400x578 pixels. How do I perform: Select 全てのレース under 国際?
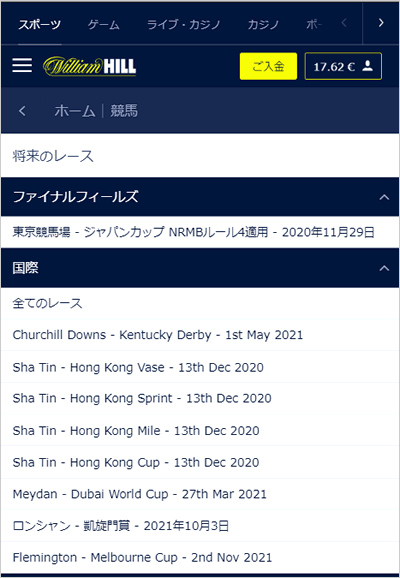pyautogui.click(x=200, y=303)
